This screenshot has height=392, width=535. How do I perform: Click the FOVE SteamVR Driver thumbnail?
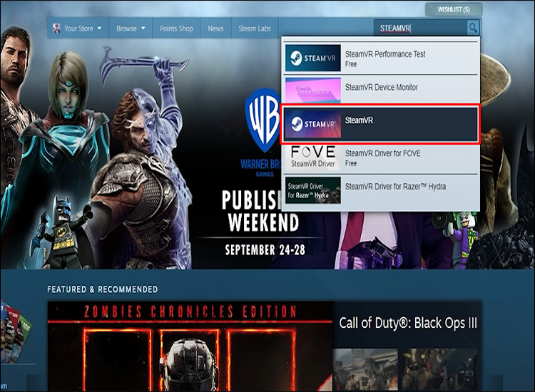[313, 157]
